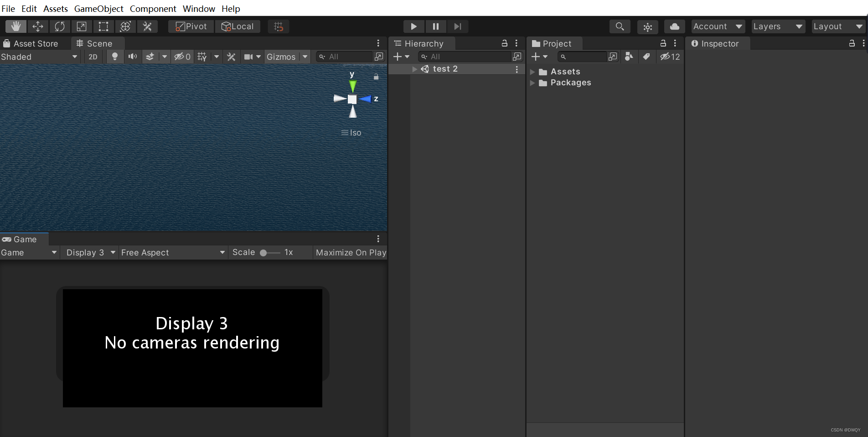The image size is (868, 437).
Task: Open the Assets menu
Action: [x=56, y=9]
